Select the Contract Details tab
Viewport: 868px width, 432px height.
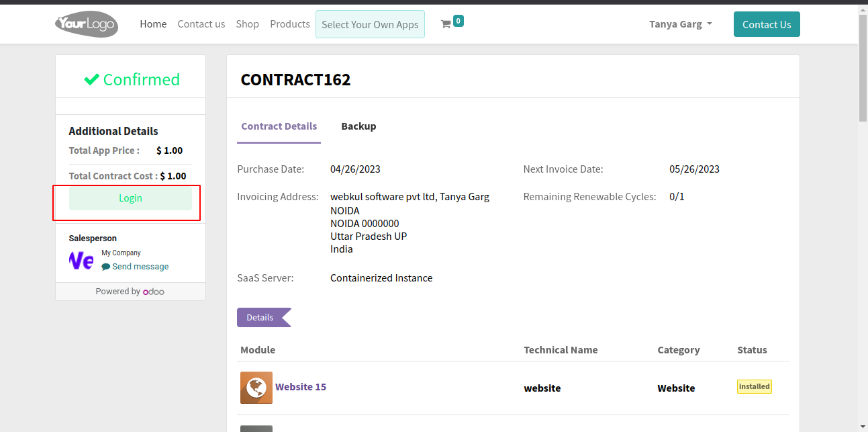coord(279,126)
